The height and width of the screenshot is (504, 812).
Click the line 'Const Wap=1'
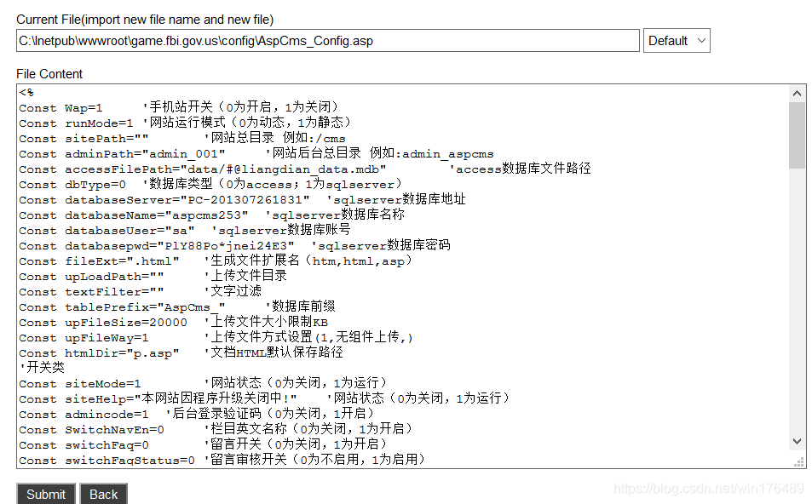tap(179, 107)
